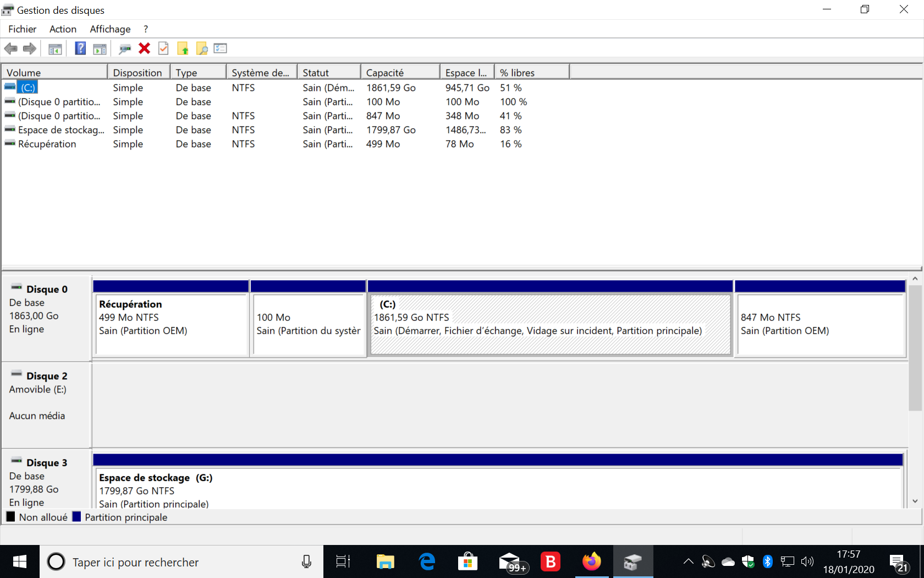This screenshot has width=924, height=578.
Task: Click the taskbar microphone icon
Action: (x=306, y=561)
